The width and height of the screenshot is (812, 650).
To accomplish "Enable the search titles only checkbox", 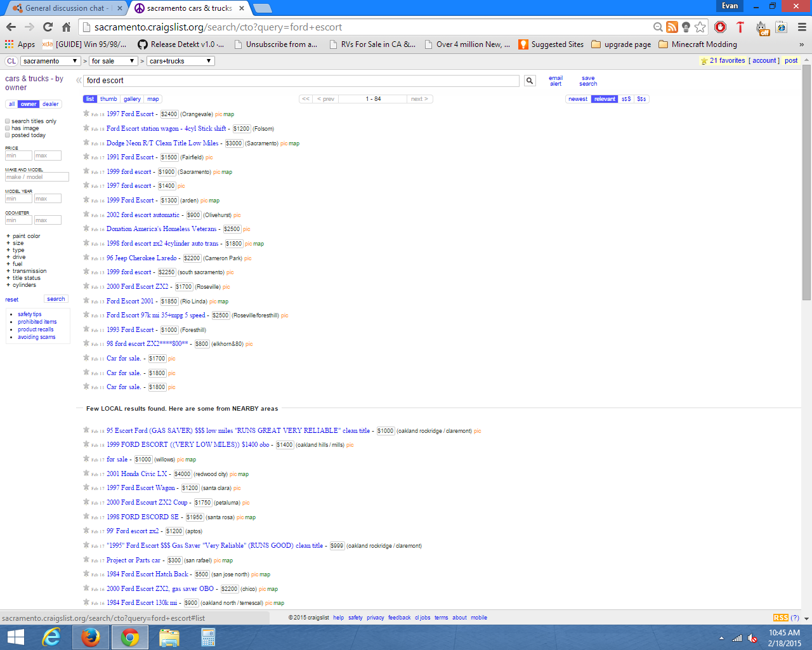I will pos(8,121).
